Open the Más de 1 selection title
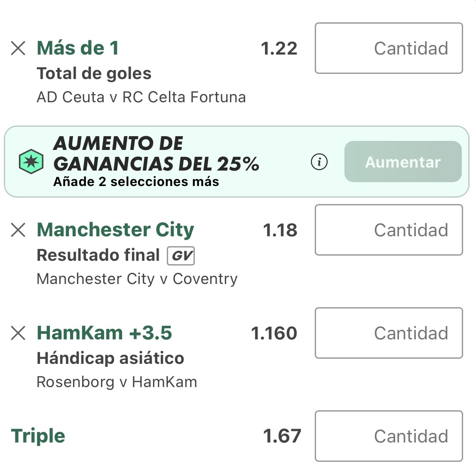 pyautogui.click(x=78, y=48)
